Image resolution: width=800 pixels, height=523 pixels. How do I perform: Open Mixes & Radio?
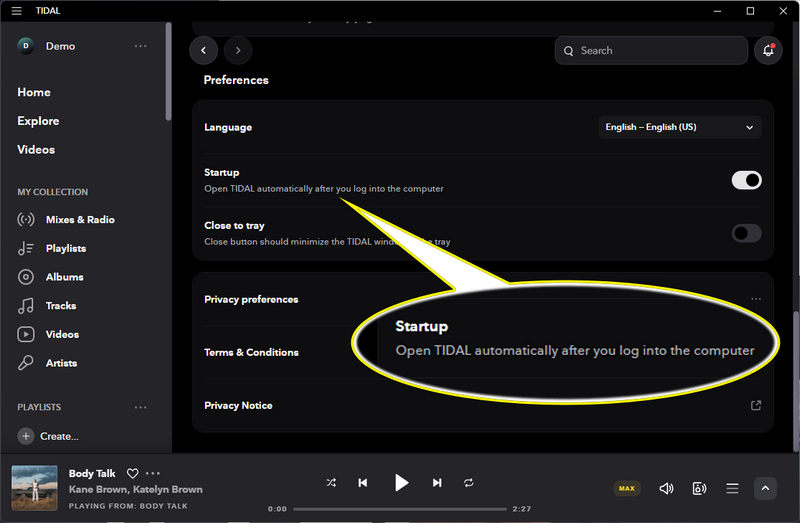[x=80, y=219]
